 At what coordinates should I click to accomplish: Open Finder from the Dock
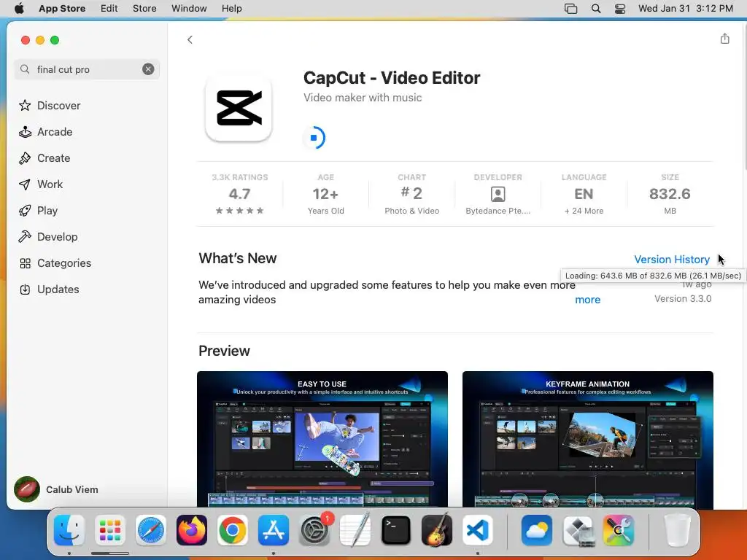(69, 530)
